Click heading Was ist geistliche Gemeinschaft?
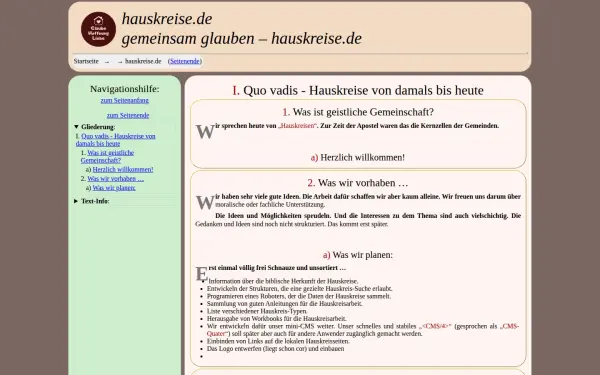600x375 pixels. pyautogui.click(x=358, y=112)
